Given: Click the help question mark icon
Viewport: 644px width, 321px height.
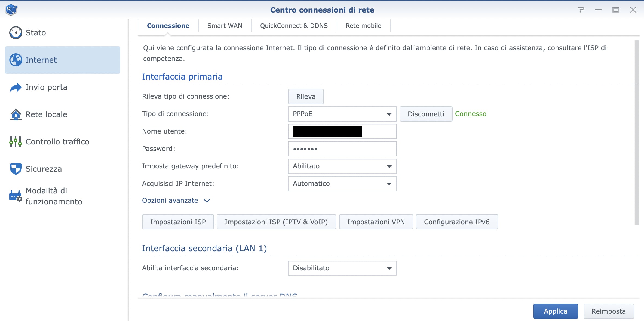Looking at the screenshot, I should [x=581, y=10].
